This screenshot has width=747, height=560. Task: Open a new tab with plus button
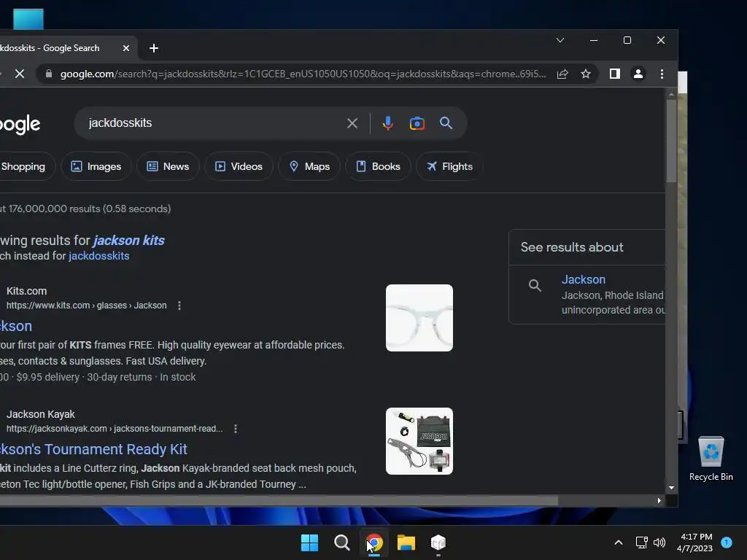[153, 48]
